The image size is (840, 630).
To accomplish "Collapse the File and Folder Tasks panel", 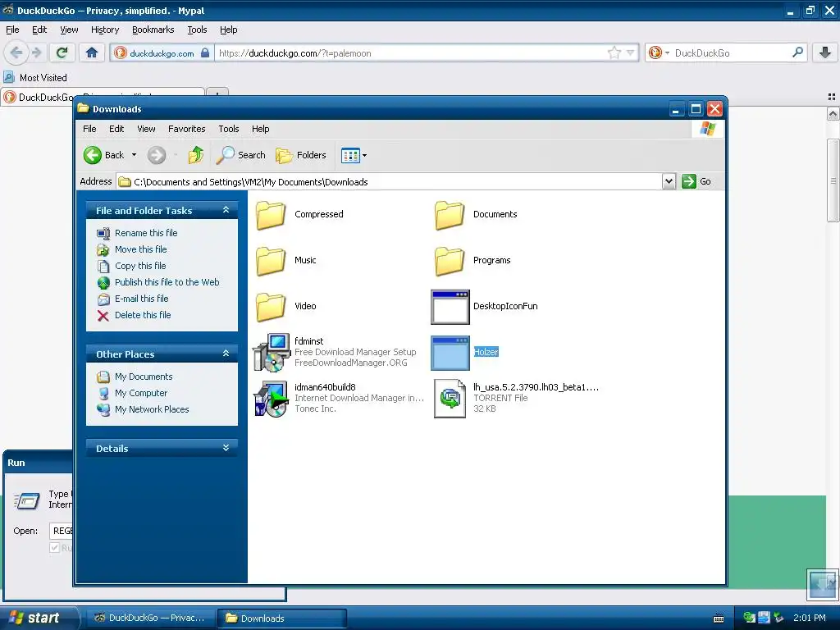I will [226, 210].
